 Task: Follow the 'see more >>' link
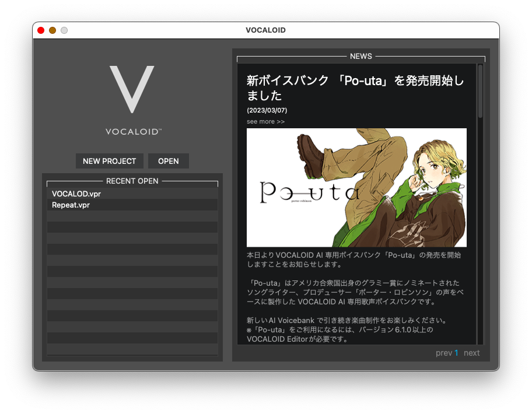(x=265, y=121)
